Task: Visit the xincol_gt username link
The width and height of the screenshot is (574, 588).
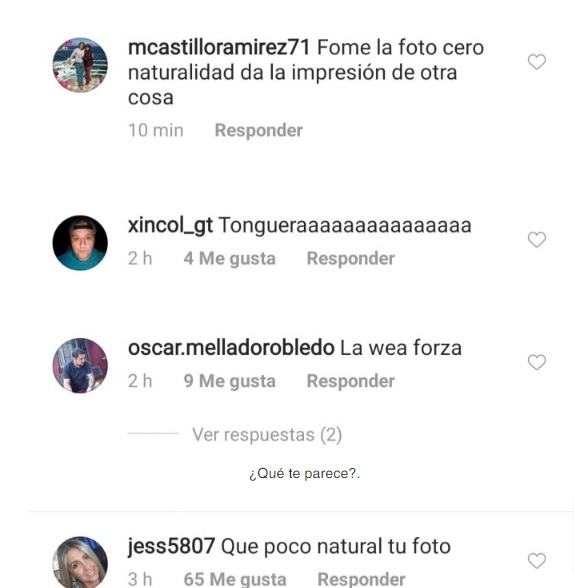Action: pos(170,226)
